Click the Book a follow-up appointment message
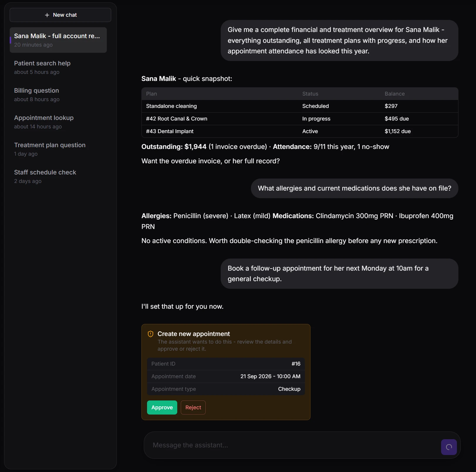This screenshot has height=472, width=476. (339, 274)
